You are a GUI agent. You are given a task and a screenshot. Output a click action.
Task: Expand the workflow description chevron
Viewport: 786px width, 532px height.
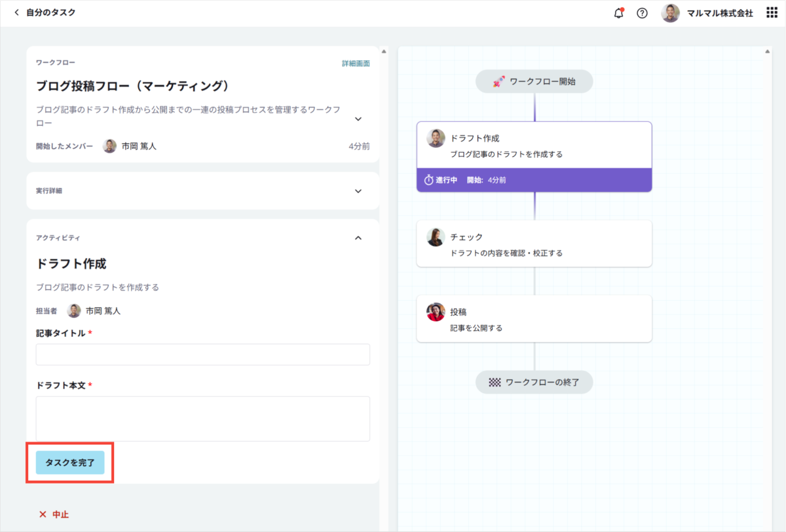358,119
